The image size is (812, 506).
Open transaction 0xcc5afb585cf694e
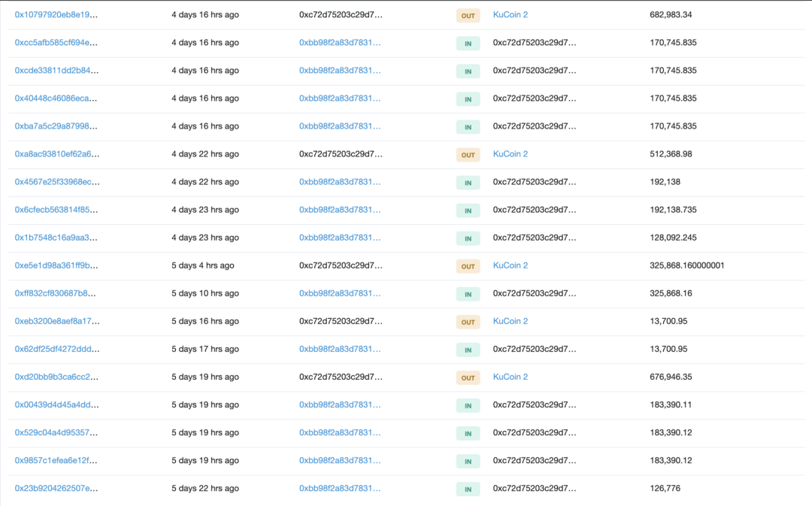pyautogui.click(x=56, y=43)
